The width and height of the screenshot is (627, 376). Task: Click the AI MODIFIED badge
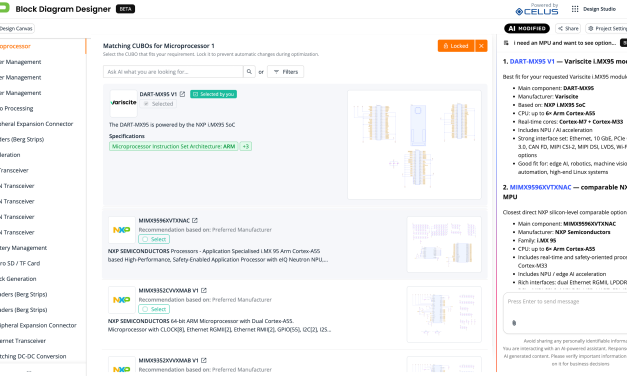pos(527,28)
